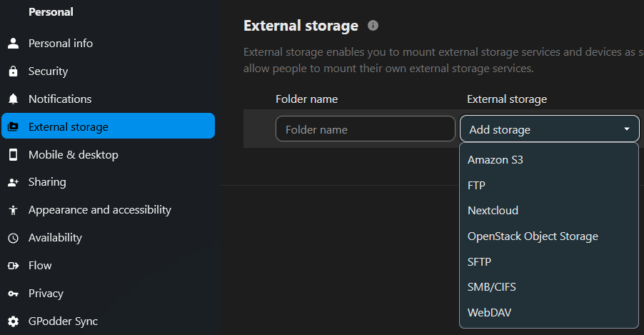Show info tooltip beside External storage heading
This screenshot has width=644, height=335.
[373, 26]
